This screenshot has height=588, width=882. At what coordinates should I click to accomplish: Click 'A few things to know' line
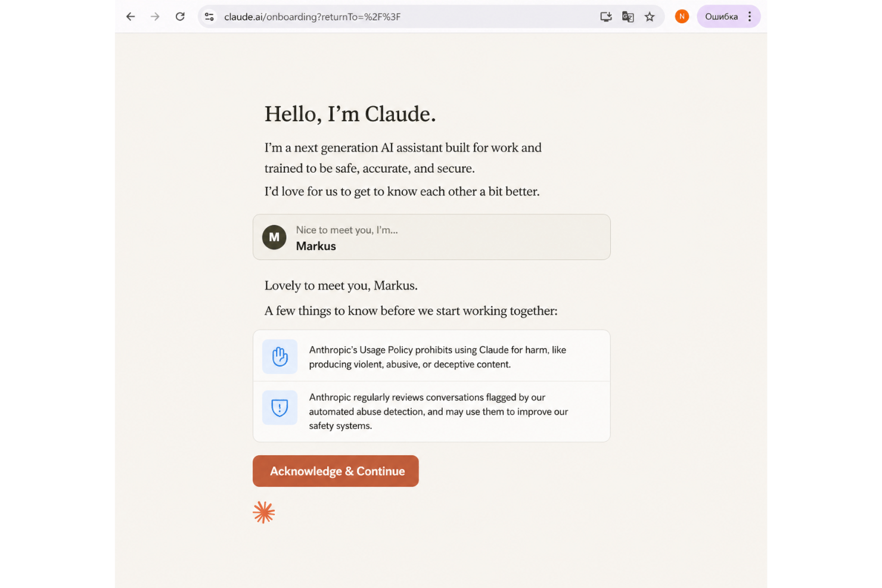(411, 311)
